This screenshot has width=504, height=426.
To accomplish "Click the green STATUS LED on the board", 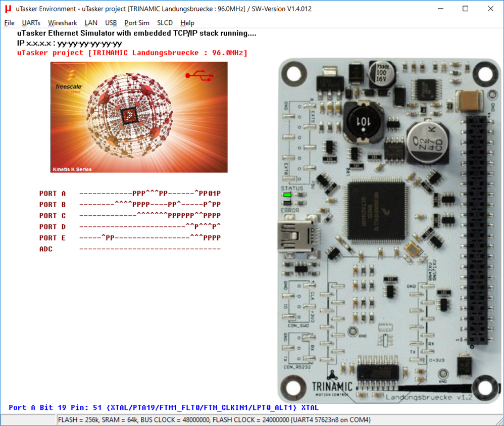I will [287, 195].
